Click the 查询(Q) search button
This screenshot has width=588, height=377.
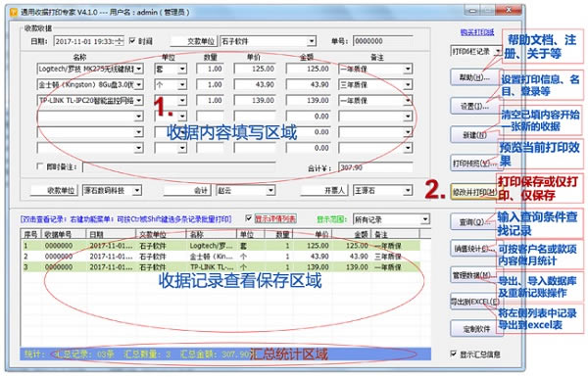pos(472,222)
